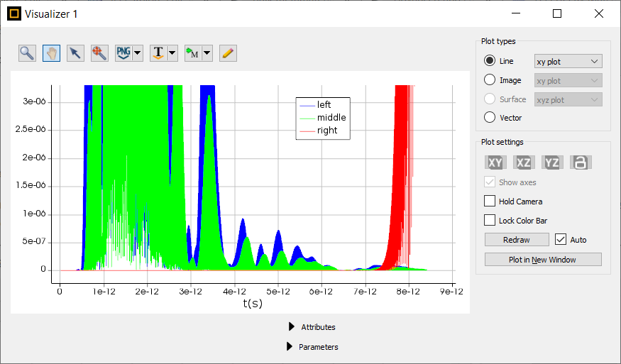Screen dimensions: 621x364
Task: Open the dropdown arrow beside text export
Action: (x=172, y=53)
